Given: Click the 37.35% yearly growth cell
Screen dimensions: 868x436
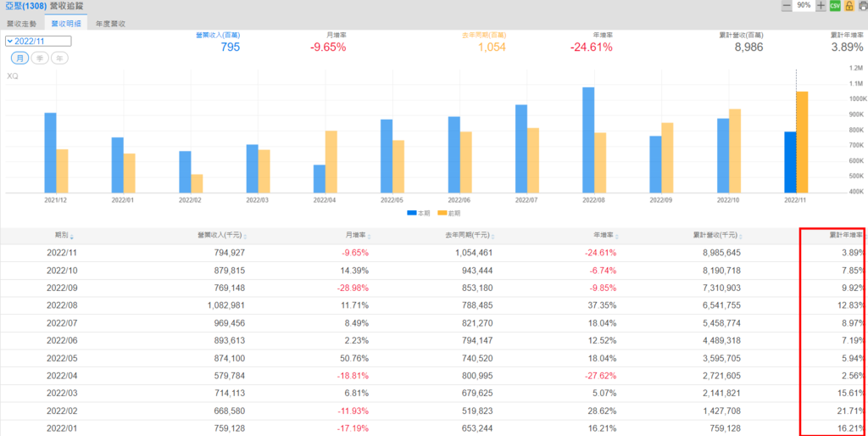Looking at the screenshot, I should pyautogui.click(x=604, y=306).
